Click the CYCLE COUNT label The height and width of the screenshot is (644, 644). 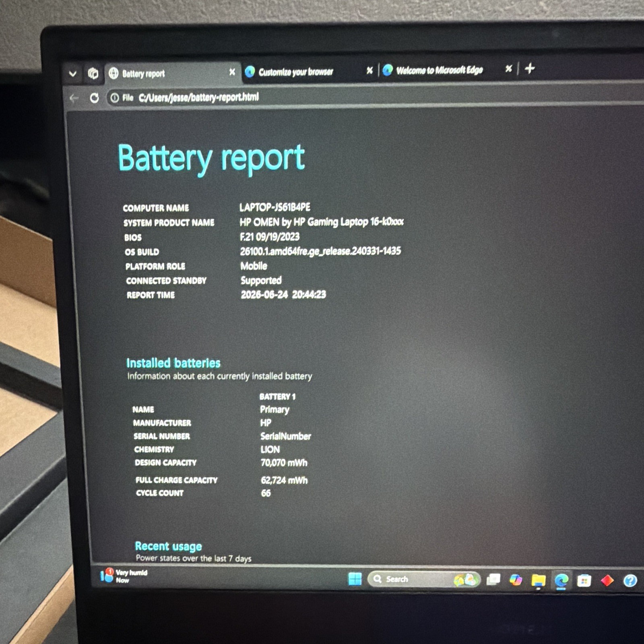coord(160,493)
